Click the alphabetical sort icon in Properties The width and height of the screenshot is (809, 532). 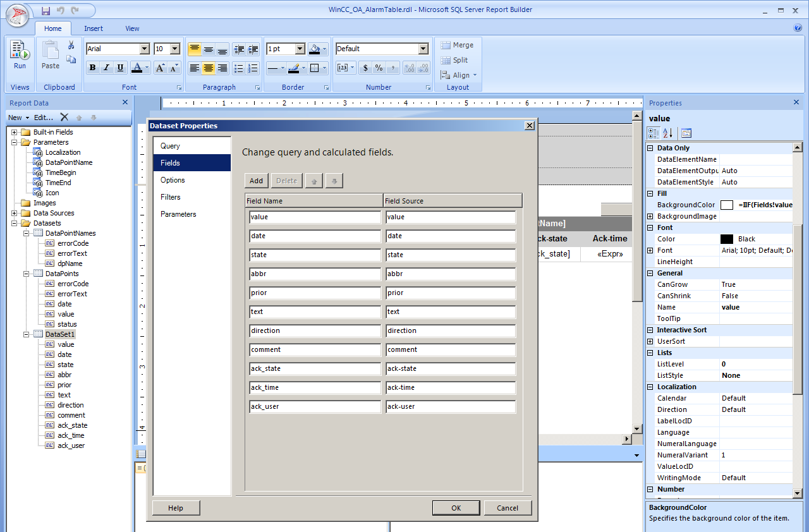(668, 133)
